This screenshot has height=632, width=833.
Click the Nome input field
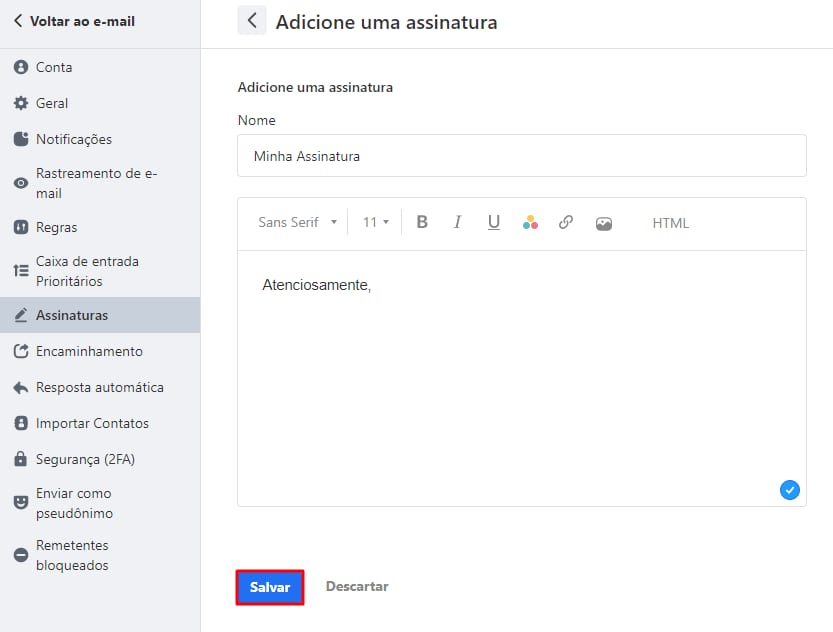[521, 156]
